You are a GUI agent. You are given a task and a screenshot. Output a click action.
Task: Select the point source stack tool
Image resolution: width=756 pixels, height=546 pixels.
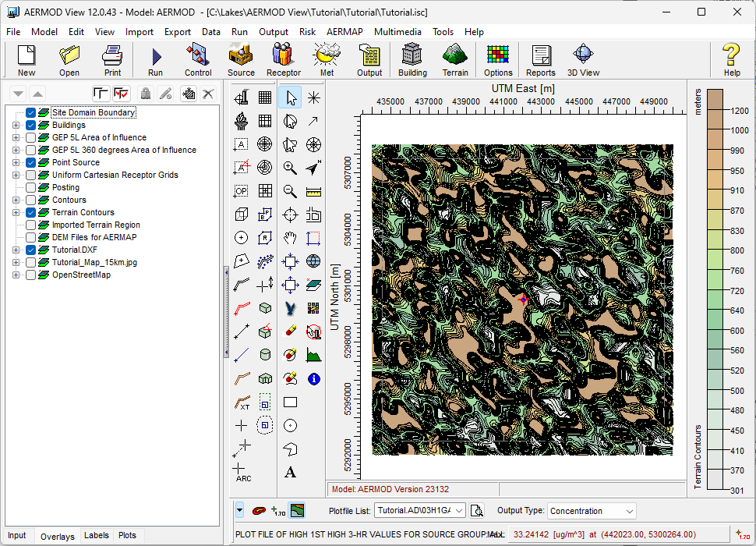(242, 97)
